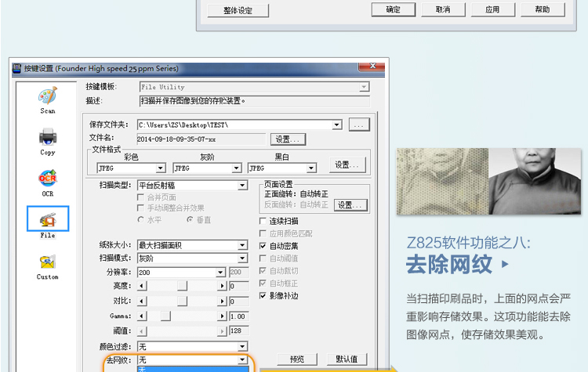This screenshot has width=588, height=372.
Task: Select the Custom icon
Action: (48, 262)
